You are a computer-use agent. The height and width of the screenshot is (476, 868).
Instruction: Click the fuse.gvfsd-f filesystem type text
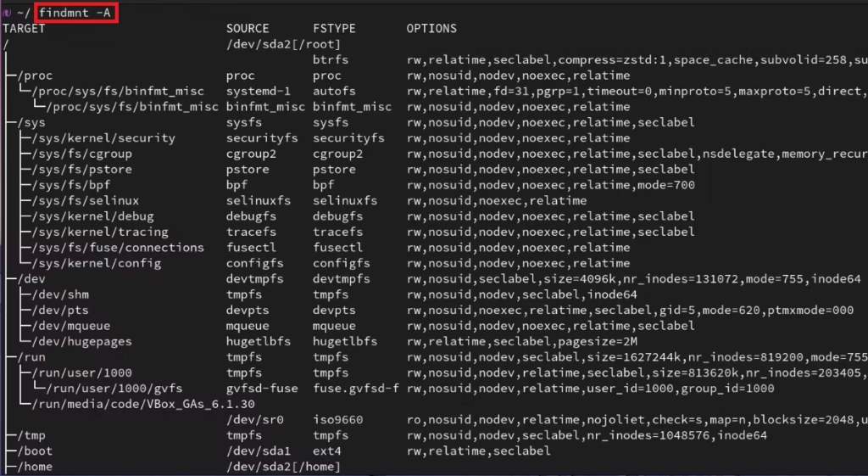(356, 389)
